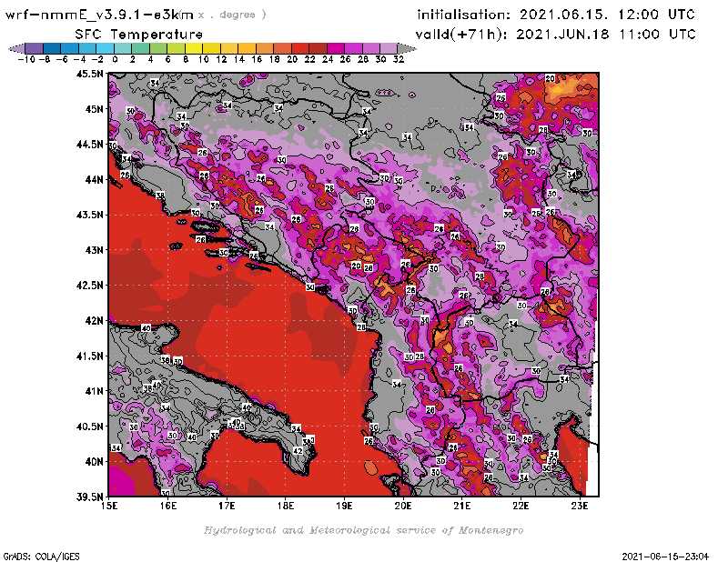728x562 pixels.
Task: Click the 16E longitude label
Action: point(168,506)
